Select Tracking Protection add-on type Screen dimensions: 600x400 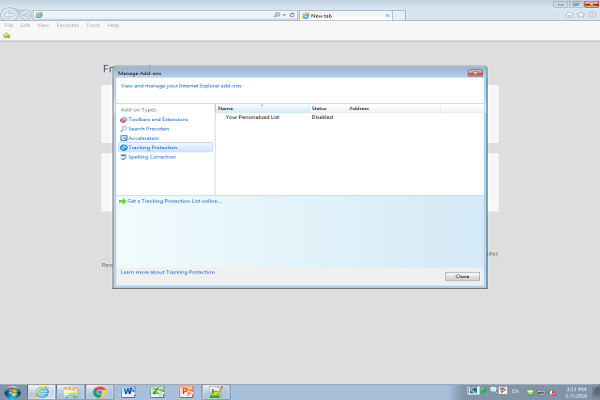(166, 147)
